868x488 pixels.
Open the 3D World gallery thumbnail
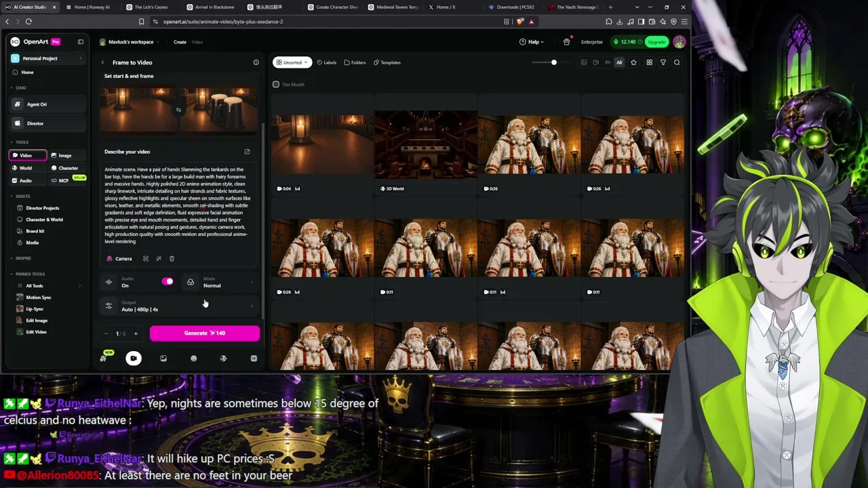click(x=426, y=144)
